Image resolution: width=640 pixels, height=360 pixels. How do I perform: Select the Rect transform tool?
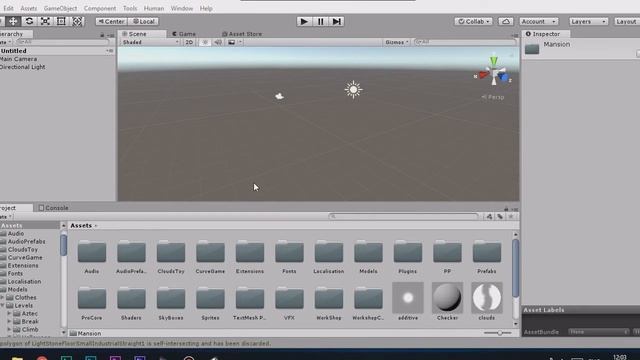pos(61,21)
